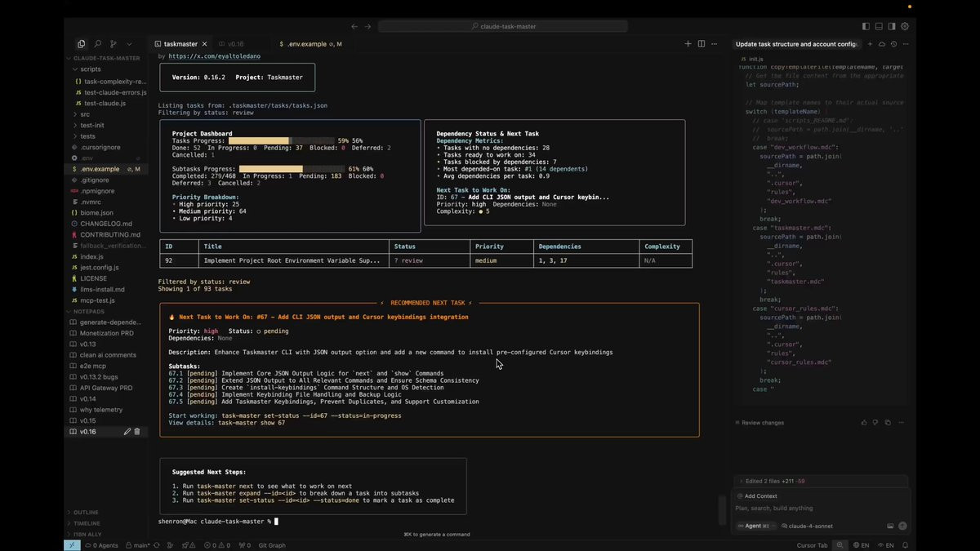
Task: Give thumbs down to the response
Action: pyautogui.click(x=875, y=423)
